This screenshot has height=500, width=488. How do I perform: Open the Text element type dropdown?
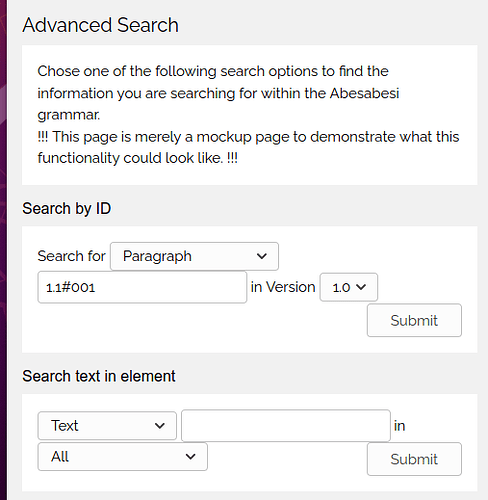tap(107, 426)
